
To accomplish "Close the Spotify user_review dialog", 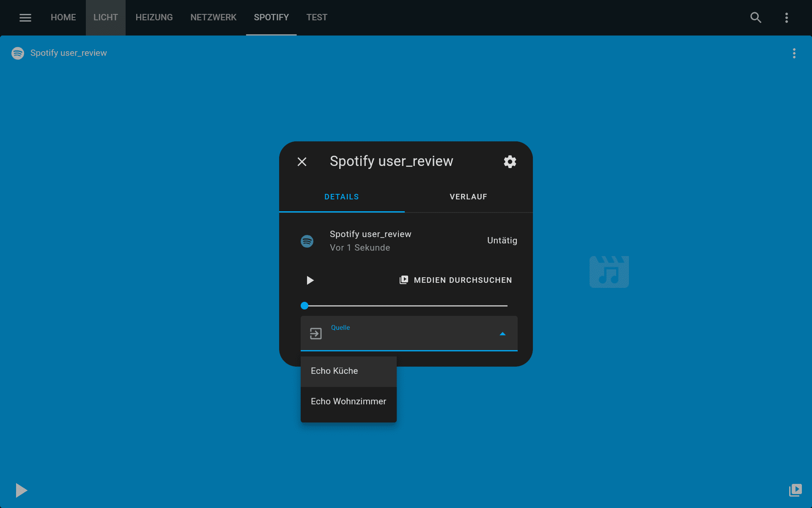I will tap(302, 162).
